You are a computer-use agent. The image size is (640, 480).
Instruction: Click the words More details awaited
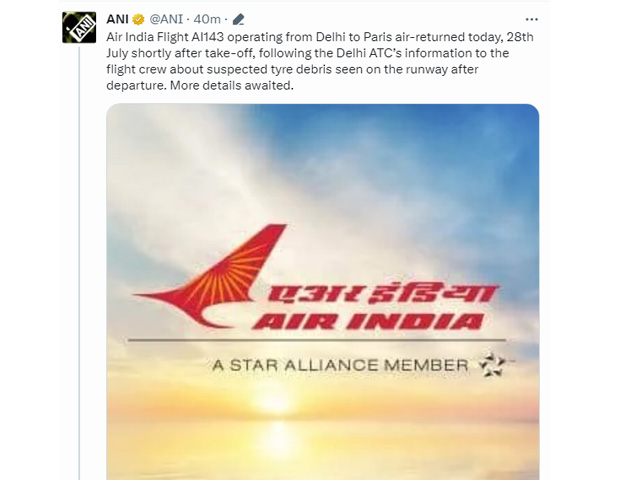click(231, 86)
